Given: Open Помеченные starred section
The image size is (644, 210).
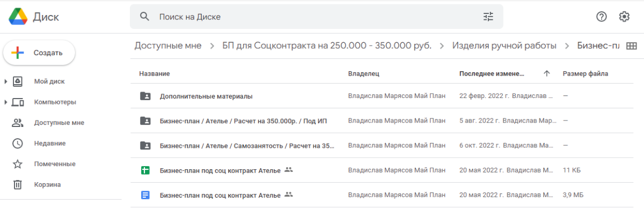Looking at the screenshot, I should click(x=55, y=164).
